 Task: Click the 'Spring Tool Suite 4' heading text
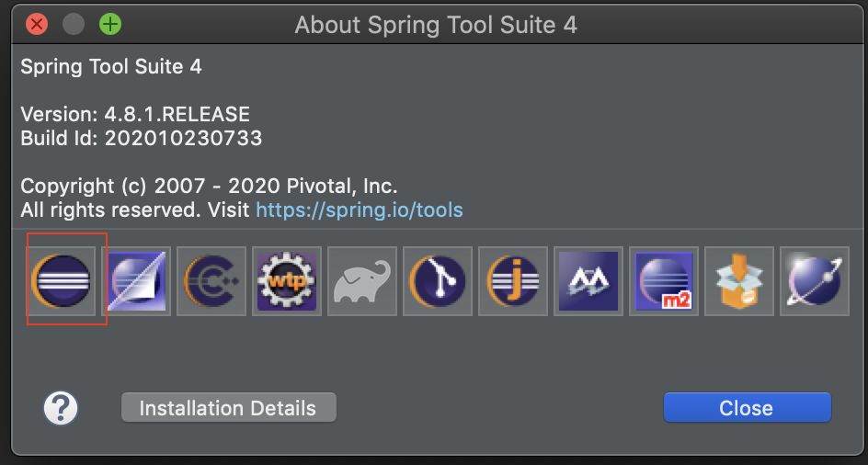pos(111,67)
